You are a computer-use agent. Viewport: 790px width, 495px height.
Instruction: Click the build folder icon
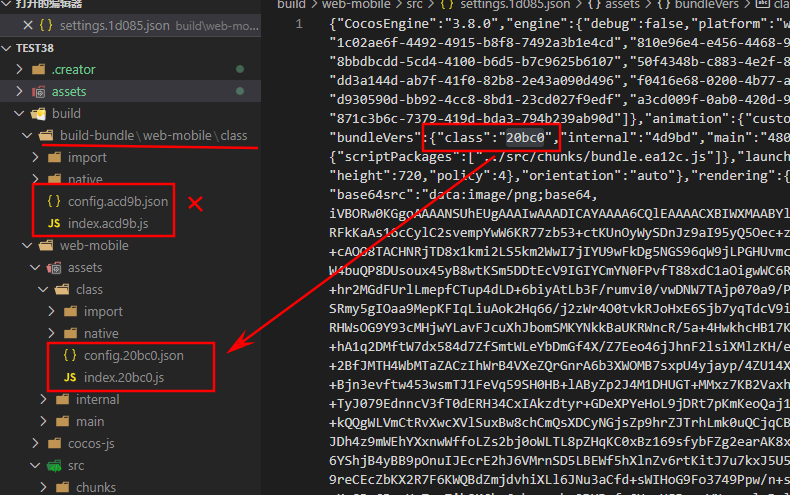coord(38,114)
